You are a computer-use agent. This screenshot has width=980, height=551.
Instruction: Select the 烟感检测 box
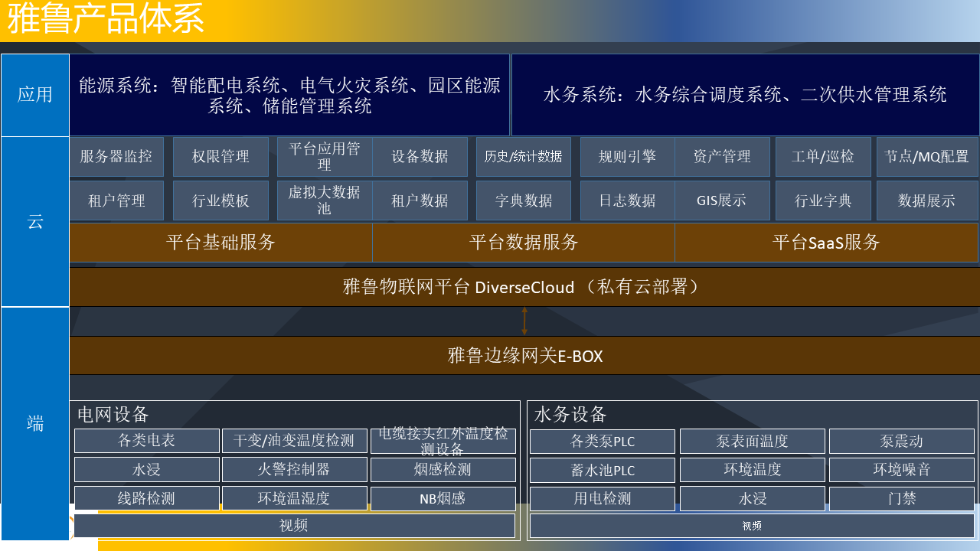click(x=443, y=470)
